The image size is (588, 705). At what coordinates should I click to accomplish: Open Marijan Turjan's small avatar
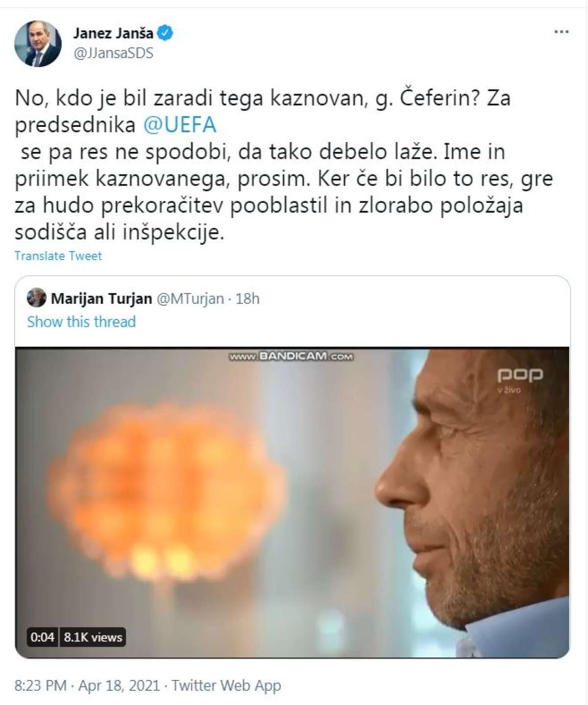click(x=37, y=297)
